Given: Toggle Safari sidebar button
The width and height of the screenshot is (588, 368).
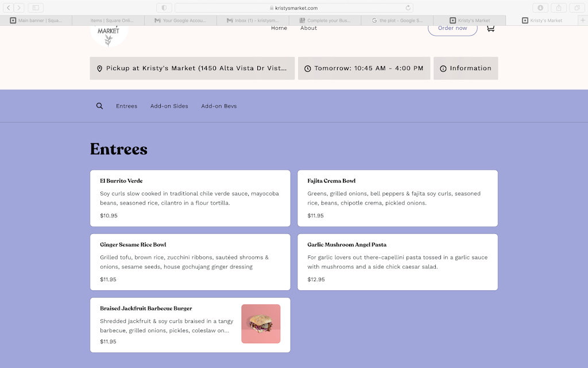Looking at the screenshot, I should [x=35, y=7].
